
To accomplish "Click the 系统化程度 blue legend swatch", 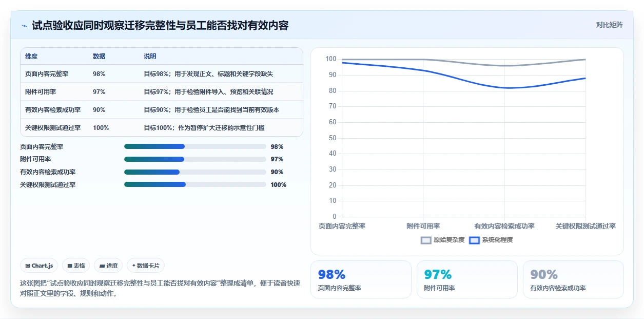I will coord(474,240).
